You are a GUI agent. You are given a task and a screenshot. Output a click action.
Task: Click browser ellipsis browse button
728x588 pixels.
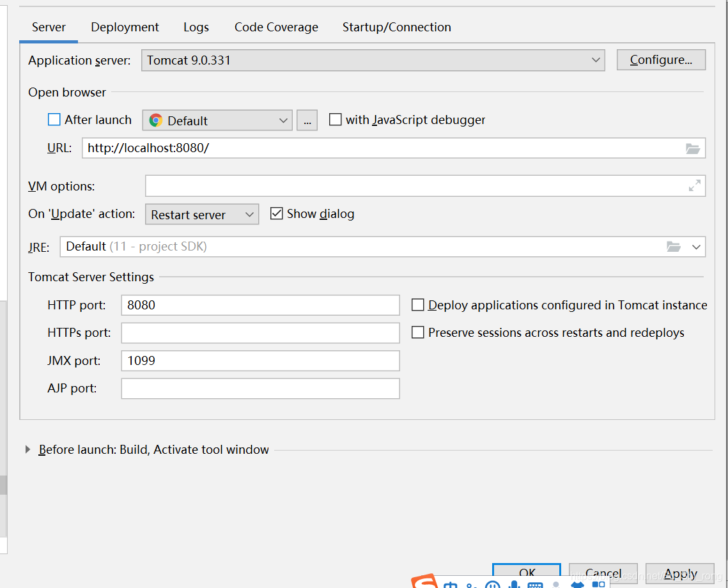[x=307, y=120]
